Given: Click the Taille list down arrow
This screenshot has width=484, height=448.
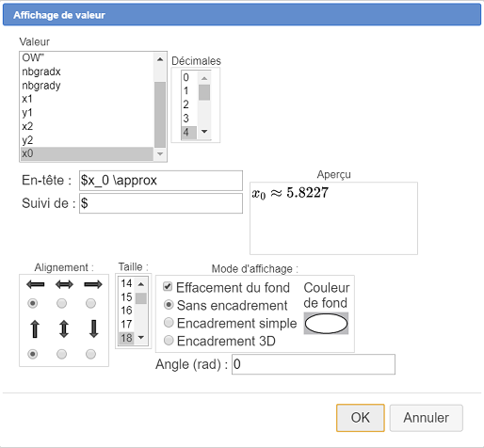Looking at the screenshot, I should (x=141, y=338).
